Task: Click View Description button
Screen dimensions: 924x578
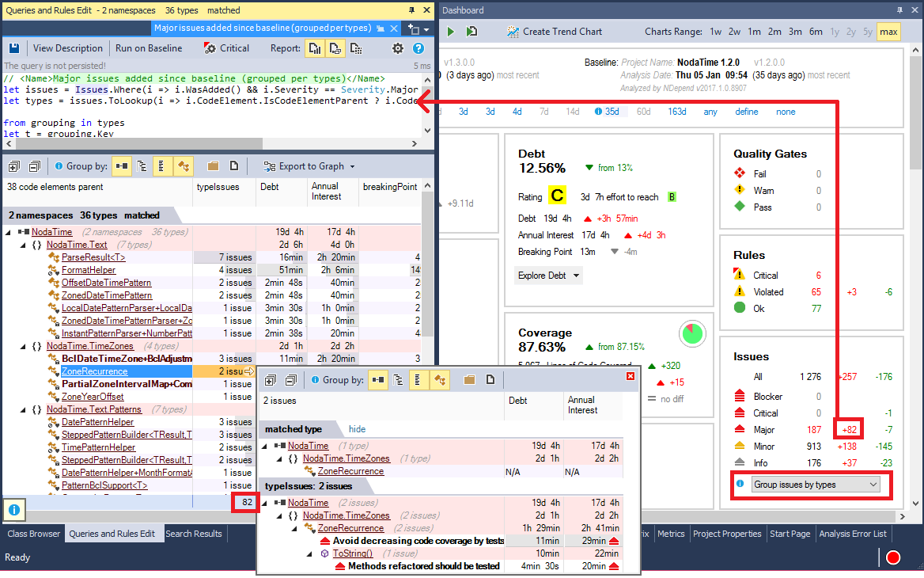Action: [x=68, y=48]
